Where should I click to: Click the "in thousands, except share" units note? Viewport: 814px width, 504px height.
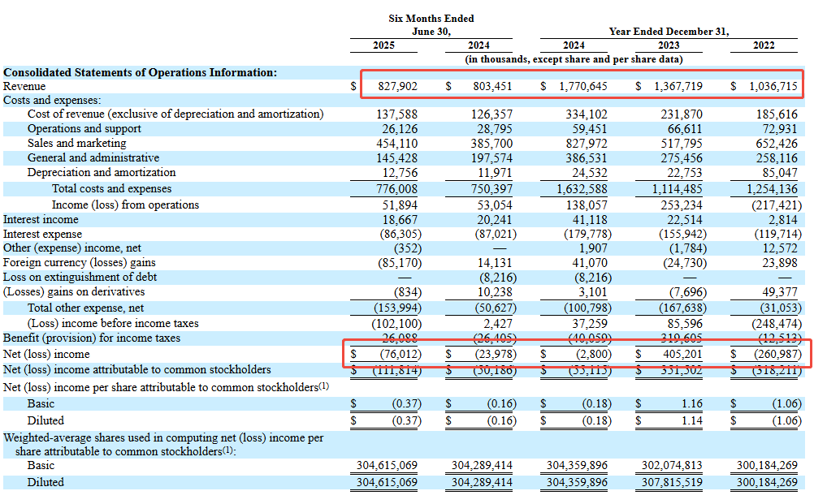(574, 59)
